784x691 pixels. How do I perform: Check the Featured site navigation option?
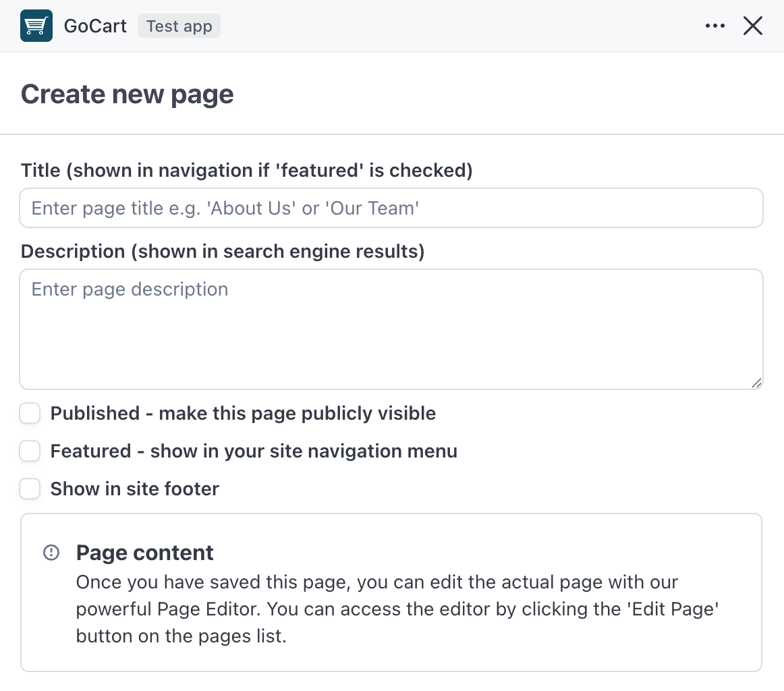30,451
